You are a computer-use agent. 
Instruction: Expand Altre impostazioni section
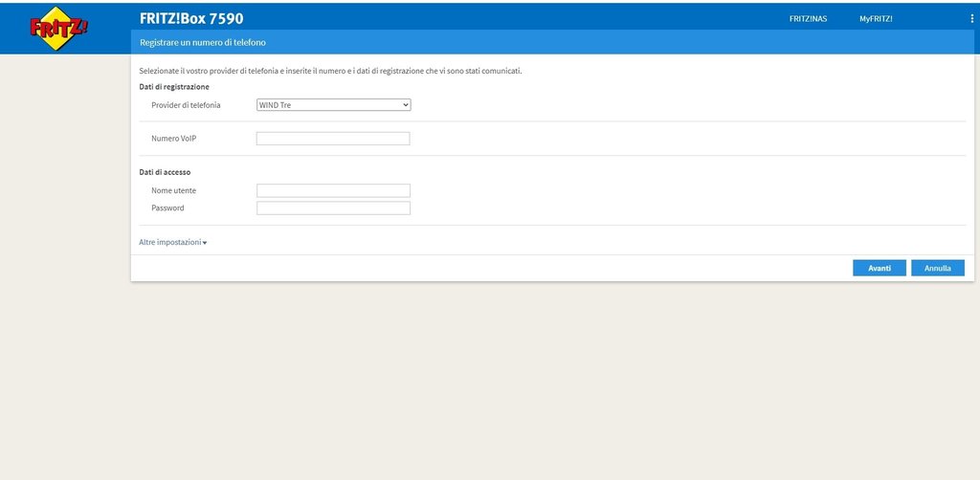click(x=172, y=242)
